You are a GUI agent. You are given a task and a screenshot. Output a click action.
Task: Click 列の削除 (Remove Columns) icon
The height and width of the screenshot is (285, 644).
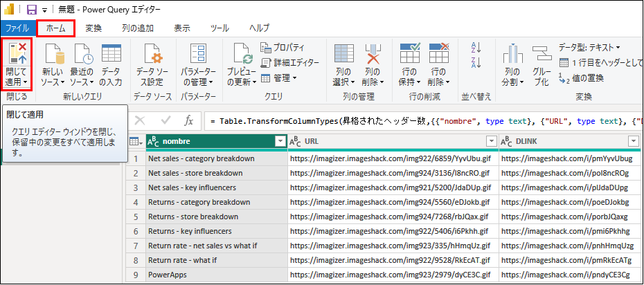point(373,54)
